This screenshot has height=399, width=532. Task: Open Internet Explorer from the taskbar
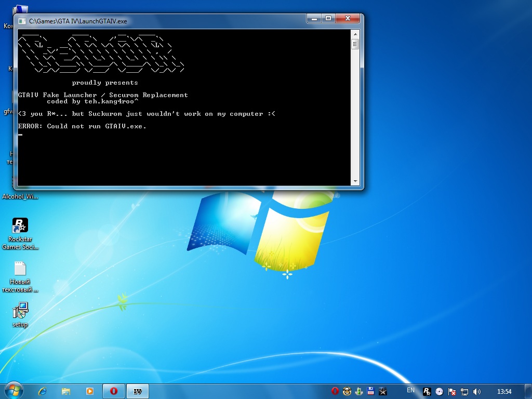pyautogui.click(x=43, y=391)
